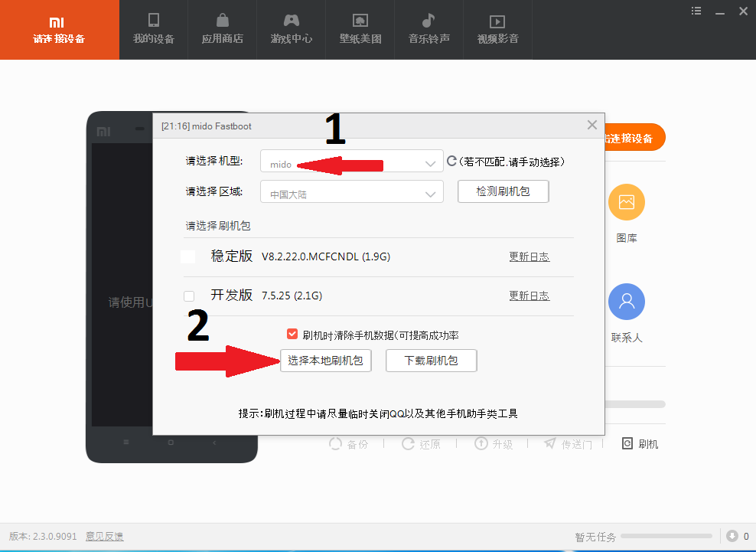The image size is (756, 552).
Task: Open the download manager icon in status bar
Action: click(x=732, y=536)
